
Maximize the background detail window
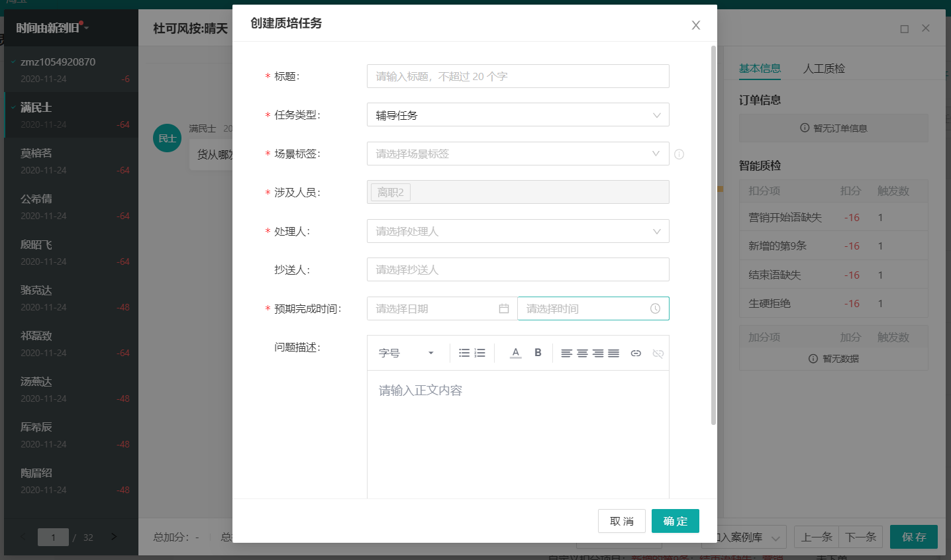click(904, 28)
